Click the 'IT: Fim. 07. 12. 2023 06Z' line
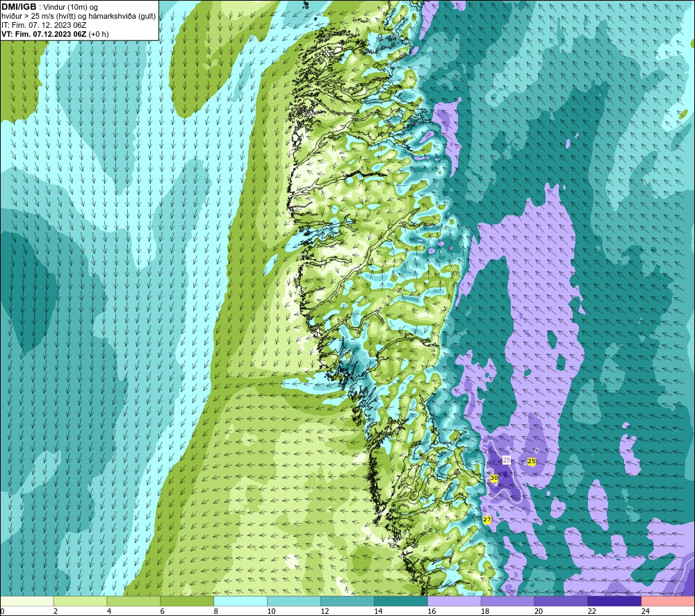695x616 pixels. [44, 25]
